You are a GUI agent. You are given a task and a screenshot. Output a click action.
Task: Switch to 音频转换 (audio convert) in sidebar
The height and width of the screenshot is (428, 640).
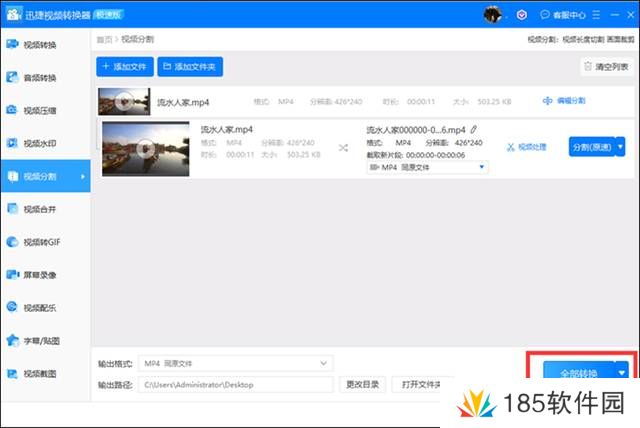click(40, 78)
